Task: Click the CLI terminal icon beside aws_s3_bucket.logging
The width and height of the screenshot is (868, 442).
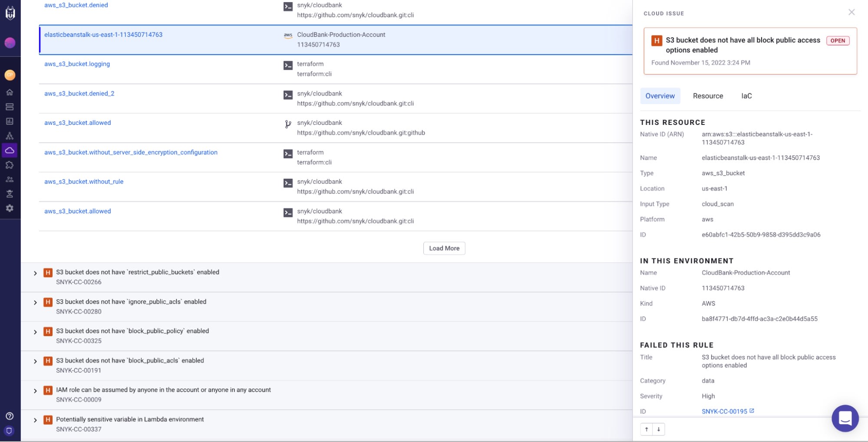Action: 288,65
